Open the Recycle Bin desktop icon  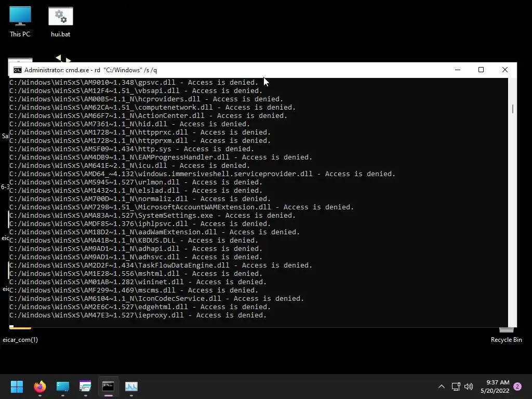pyautogui.click(x=506, y=335)
